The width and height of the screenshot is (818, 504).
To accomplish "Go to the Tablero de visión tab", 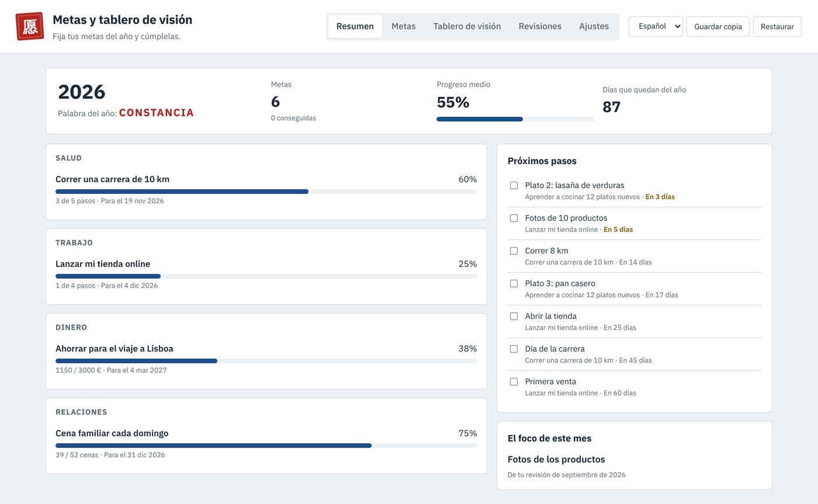I will (467, 26).
